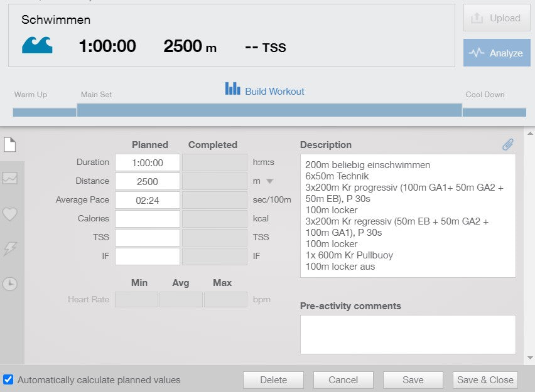Click the paperclip attachment icon near Description

(x=508, y=144)
